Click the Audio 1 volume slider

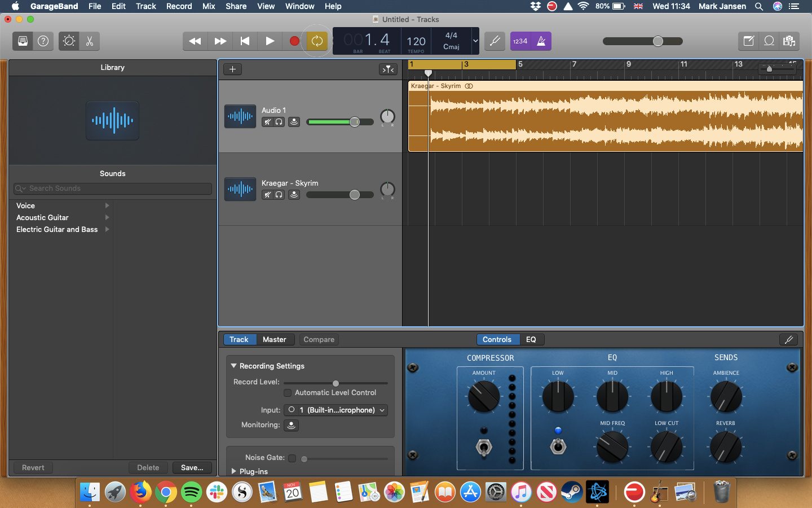point(340,122)
